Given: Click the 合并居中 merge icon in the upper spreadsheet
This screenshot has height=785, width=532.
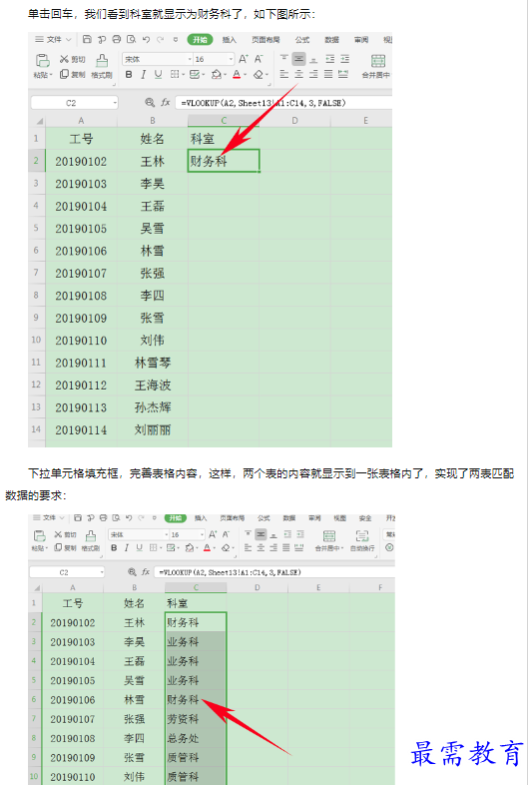Looking at the screenshot, I should click(x=378, y=61).
